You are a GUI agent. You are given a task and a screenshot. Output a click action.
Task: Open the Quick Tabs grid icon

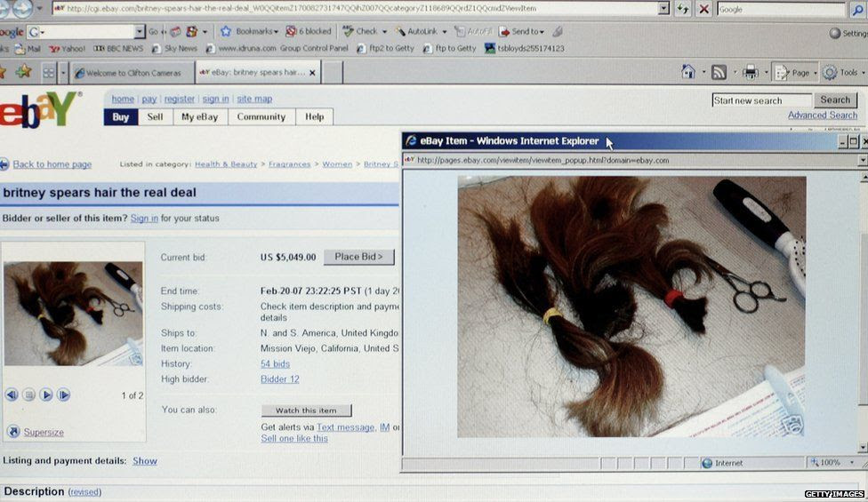click(x=49, y=73)
